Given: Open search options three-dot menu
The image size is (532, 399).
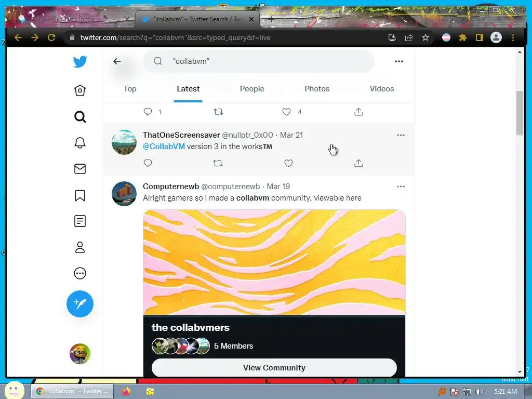Looking at the screenshot, I should pos(399,61).
